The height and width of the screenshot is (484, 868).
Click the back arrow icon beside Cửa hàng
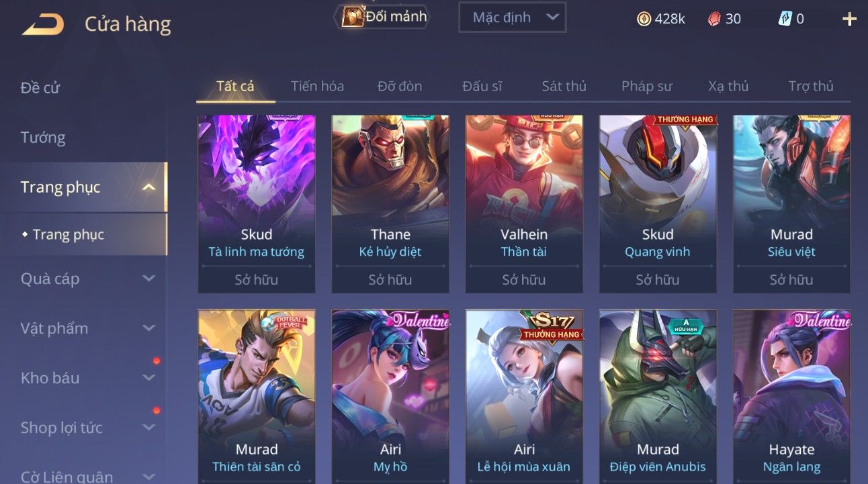coord(43,25)
